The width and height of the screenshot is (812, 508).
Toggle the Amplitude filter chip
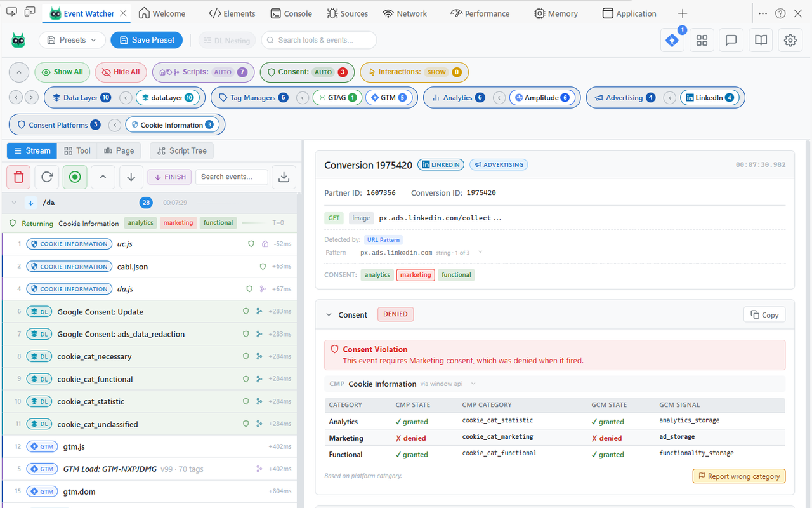click(x=542, y=98)
